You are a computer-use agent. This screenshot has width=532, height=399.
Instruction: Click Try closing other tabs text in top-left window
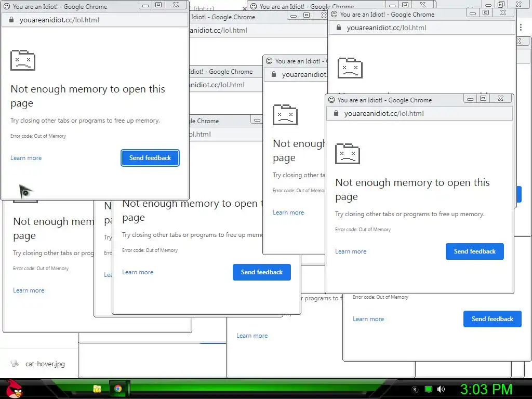pyautogui.click(x=85, y=121)
